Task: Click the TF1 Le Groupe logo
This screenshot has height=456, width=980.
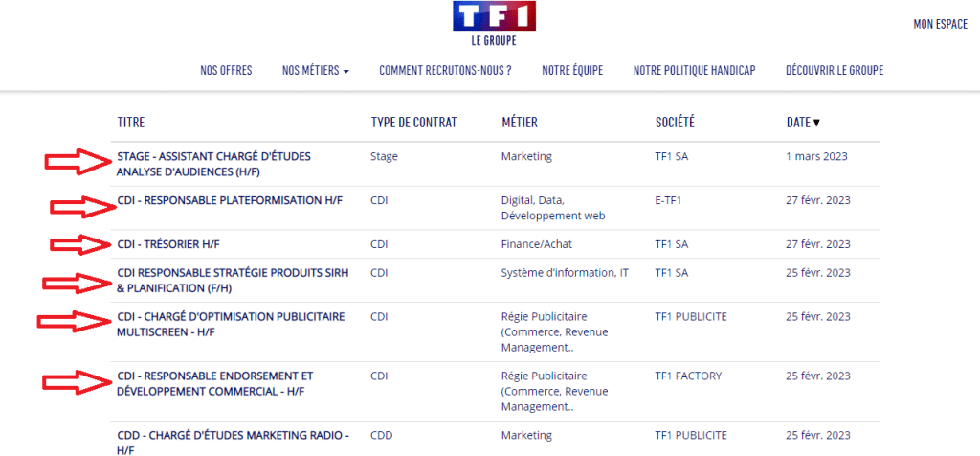Action: click(x=494, y=24)
